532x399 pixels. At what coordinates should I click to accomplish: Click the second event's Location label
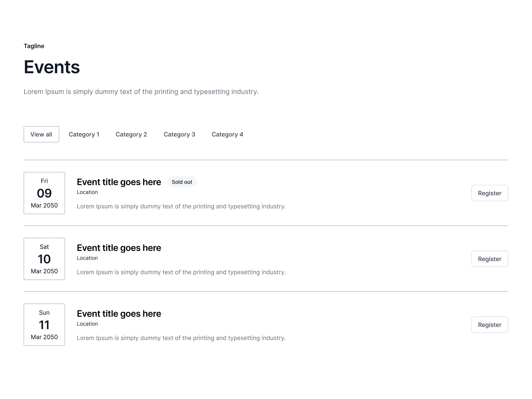[x=87, y=258]
